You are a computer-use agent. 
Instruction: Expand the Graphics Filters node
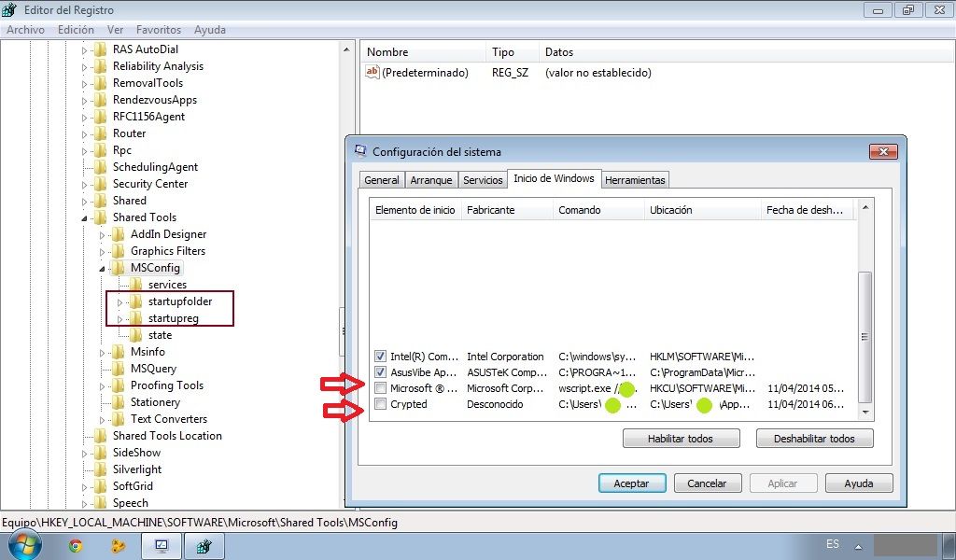point(102,252)
